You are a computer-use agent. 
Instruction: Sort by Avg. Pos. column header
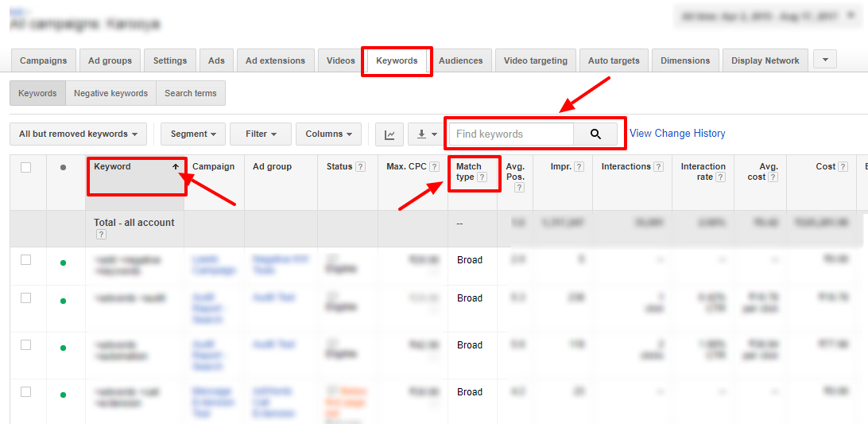(x=515, y=172)
